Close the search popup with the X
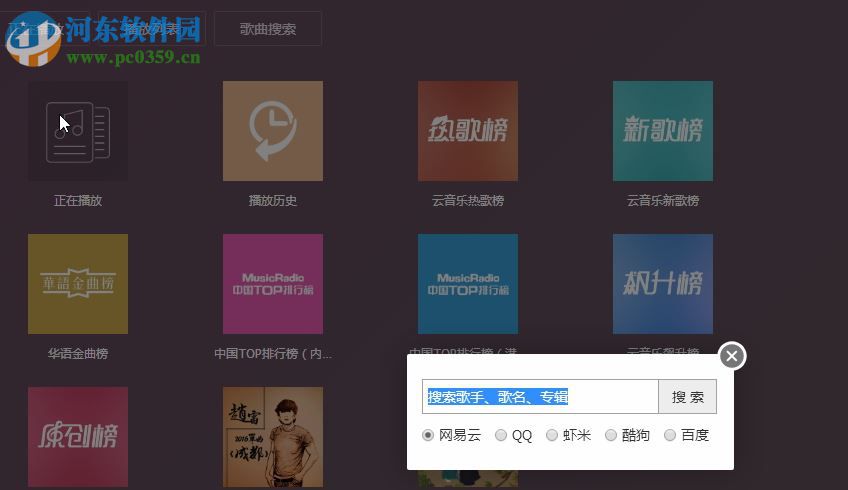 point(732,356)
